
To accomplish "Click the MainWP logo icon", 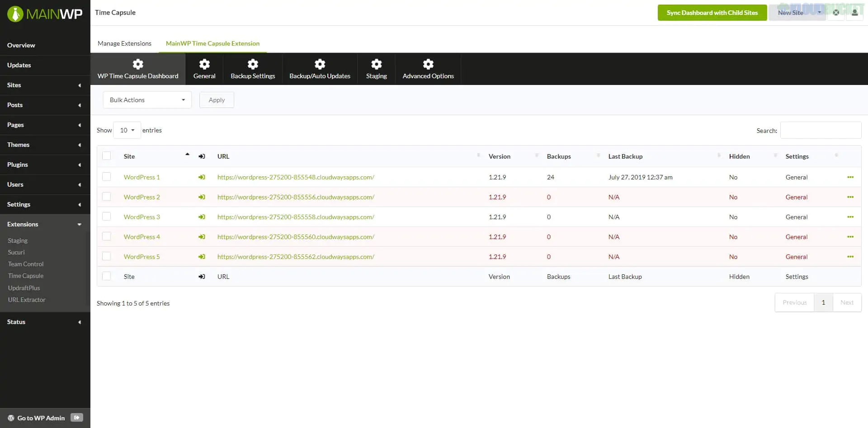I will (16, 14).
